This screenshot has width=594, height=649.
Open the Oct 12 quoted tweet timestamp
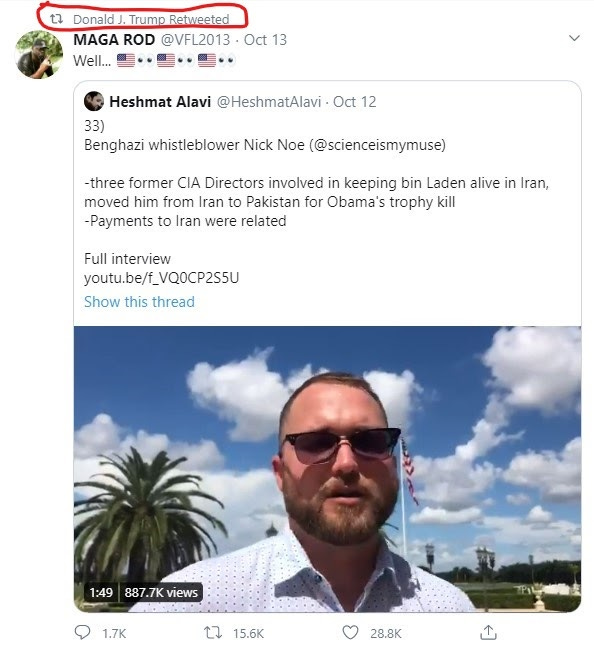[355, 102]
